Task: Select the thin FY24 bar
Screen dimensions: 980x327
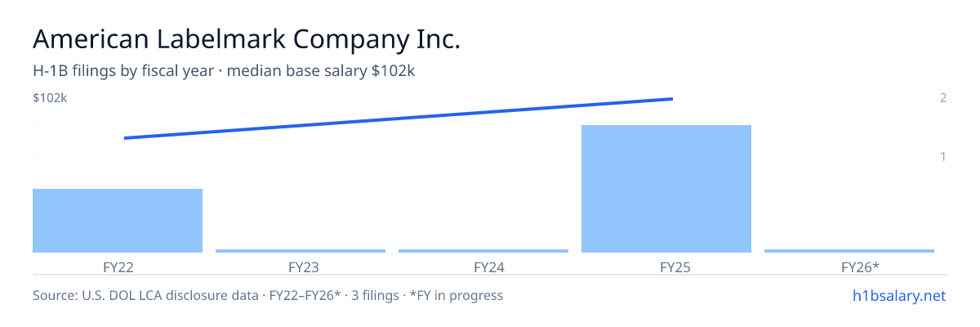Action: click(483, 251)
